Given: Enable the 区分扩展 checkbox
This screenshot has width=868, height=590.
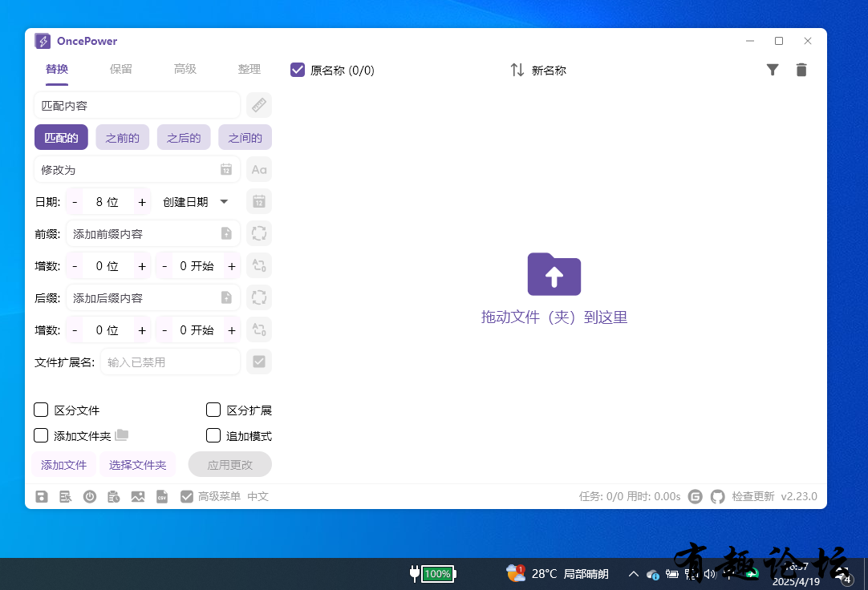Looking at the screenshot, I should tap(213, 410).
